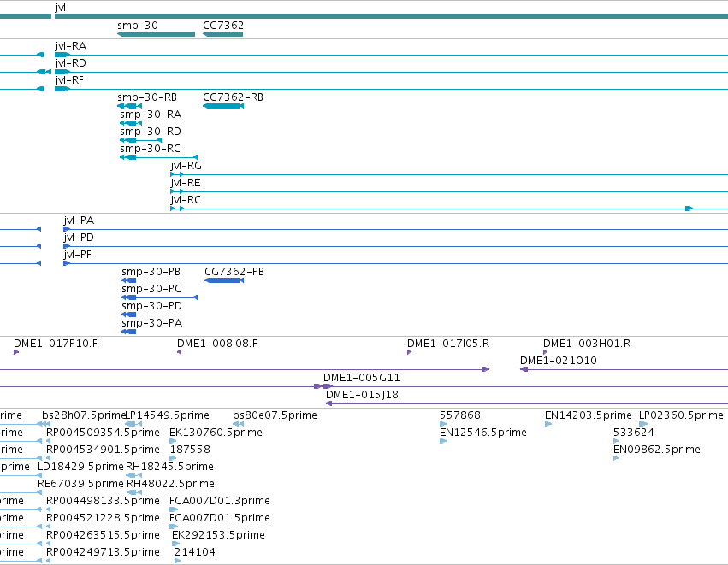Viewport: 728px width, 565px height.
Task: Click the 187558 feature label
Action: click(x=191, y=450)
